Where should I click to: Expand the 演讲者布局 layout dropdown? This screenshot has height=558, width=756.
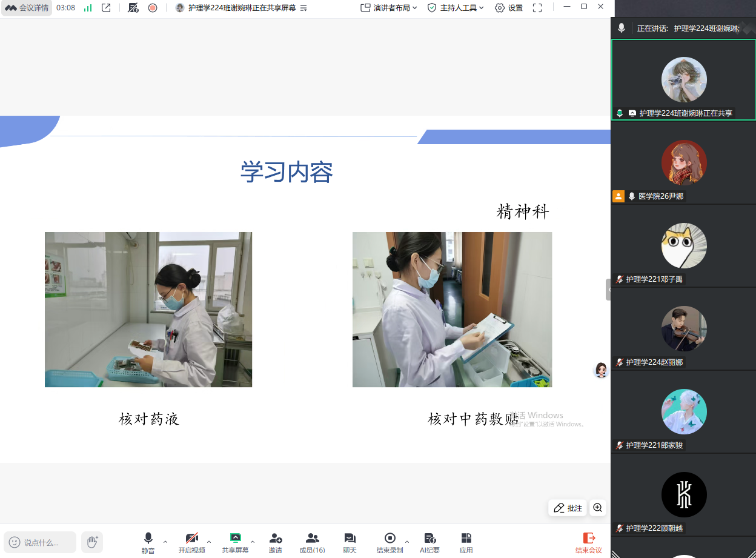(x=389, y=8)
